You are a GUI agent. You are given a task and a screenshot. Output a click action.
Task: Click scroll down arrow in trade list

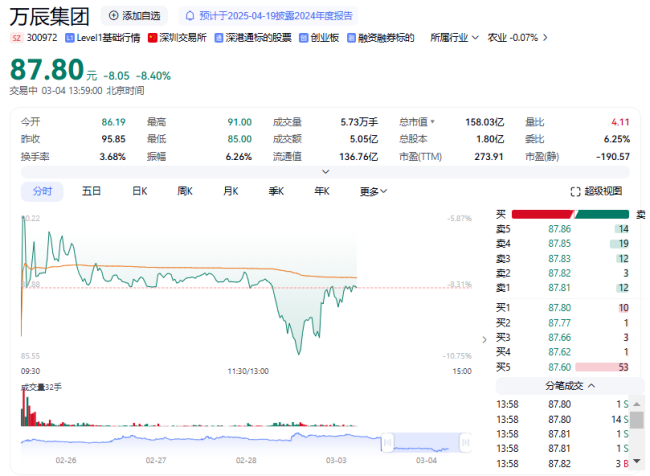[637, 461]
